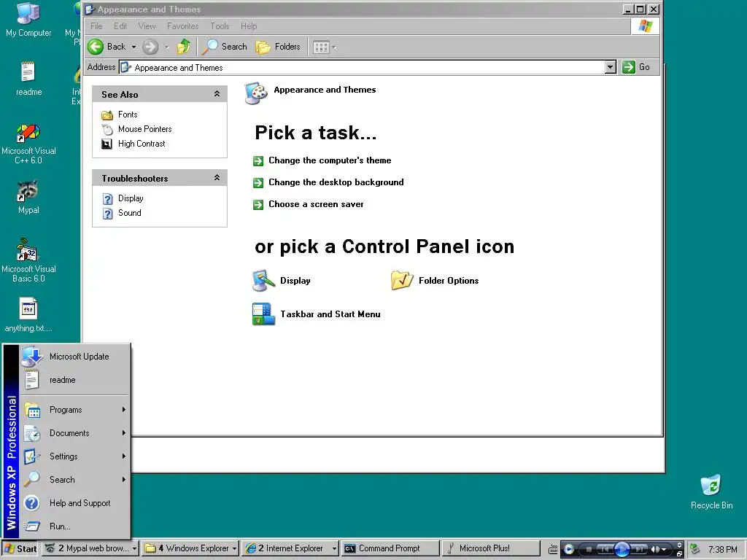
Task: Click Change the computer's theme
Action: [322, 160]
